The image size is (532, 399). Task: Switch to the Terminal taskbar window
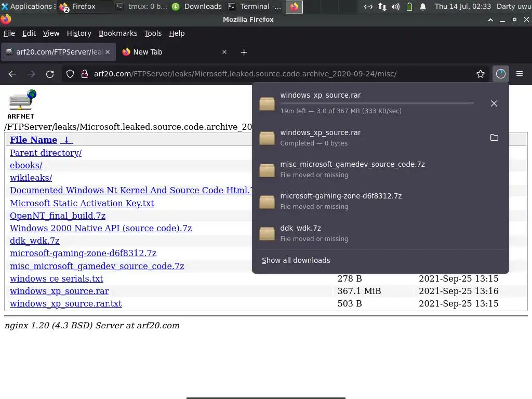255,6
